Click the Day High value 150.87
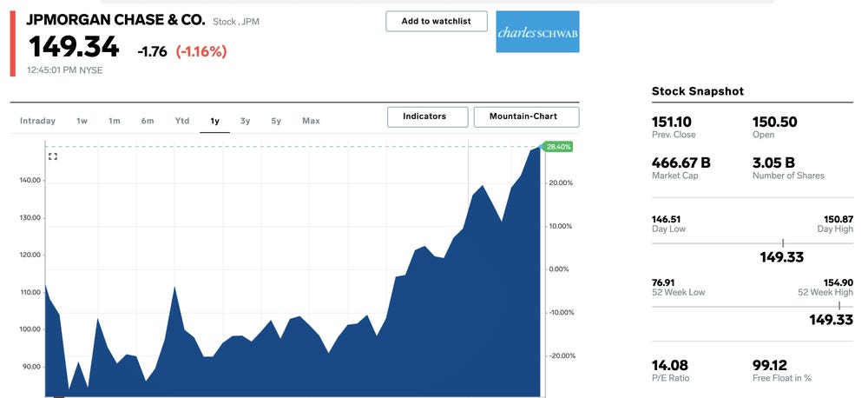This screenshot has width=868, height=398. [x=838, y=220]
